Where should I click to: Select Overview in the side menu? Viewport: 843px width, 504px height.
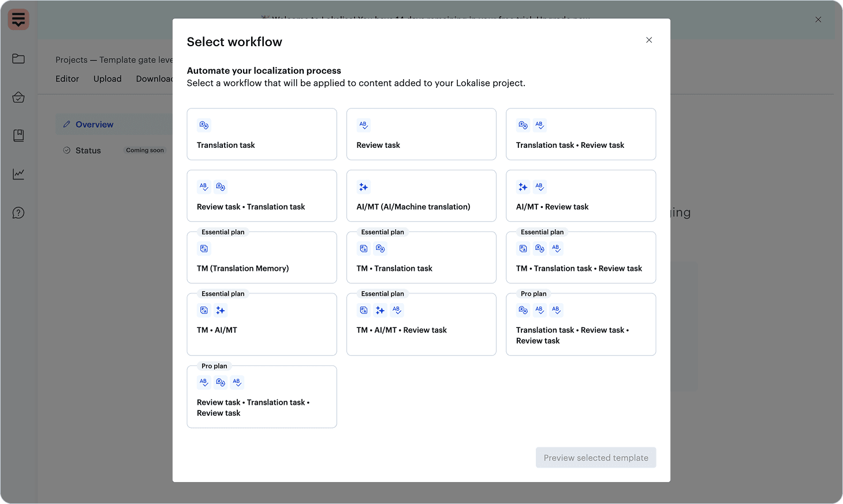(114, 125)
